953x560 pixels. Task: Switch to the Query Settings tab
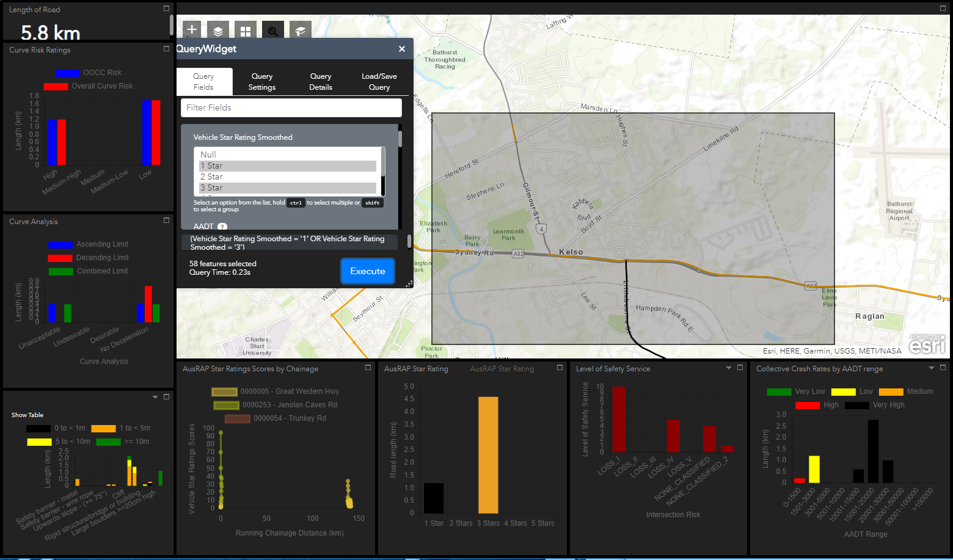coord(262,82)
